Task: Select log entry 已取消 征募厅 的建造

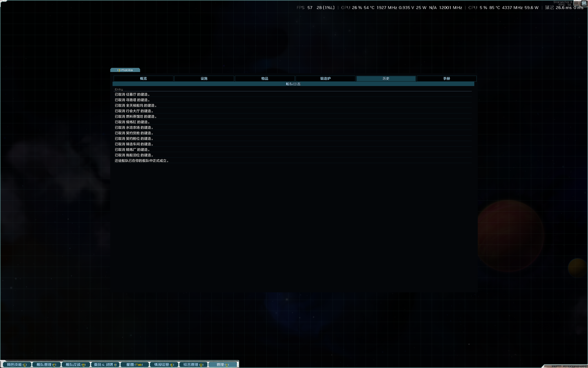Action: coord(293,94)
